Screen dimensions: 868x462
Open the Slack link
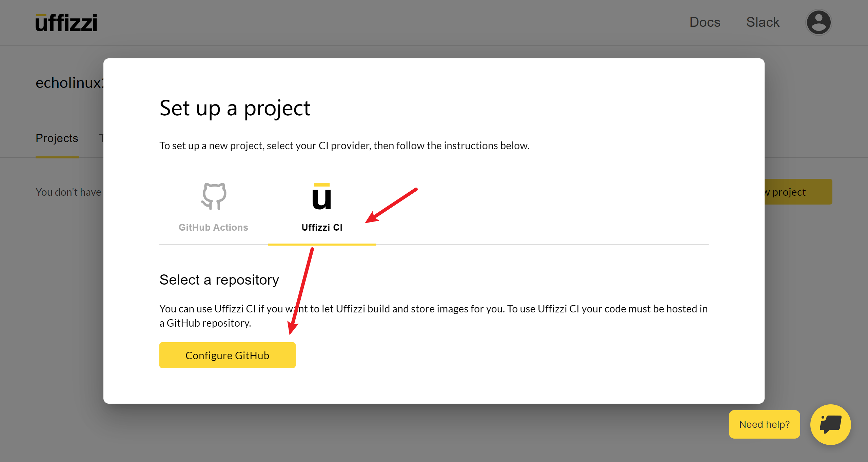point(763,22)
